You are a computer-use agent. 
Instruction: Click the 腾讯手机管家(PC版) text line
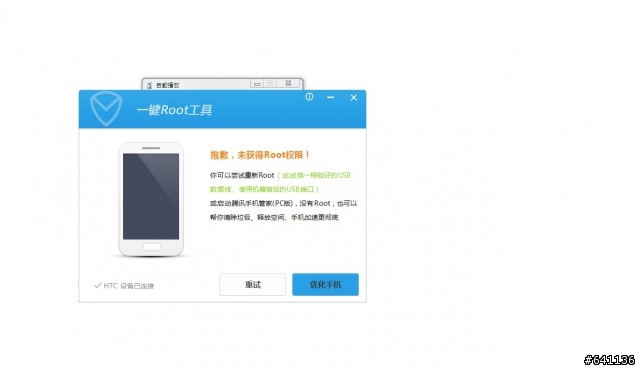point(284,203)
